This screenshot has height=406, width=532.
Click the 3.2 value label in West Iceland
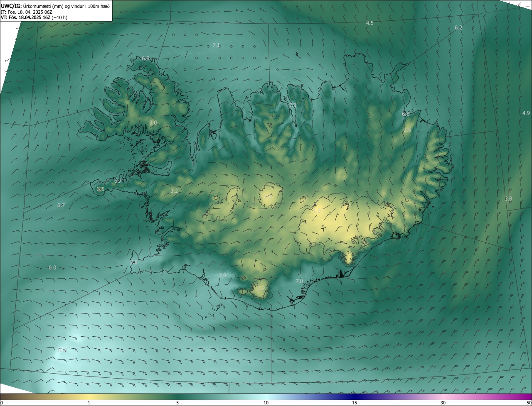tap(174, 191)
